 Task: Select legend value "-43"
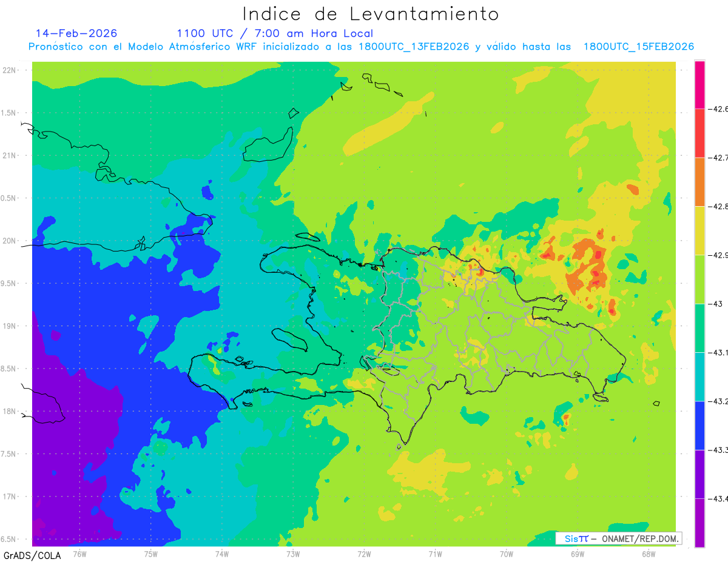[x=716, y=304]
